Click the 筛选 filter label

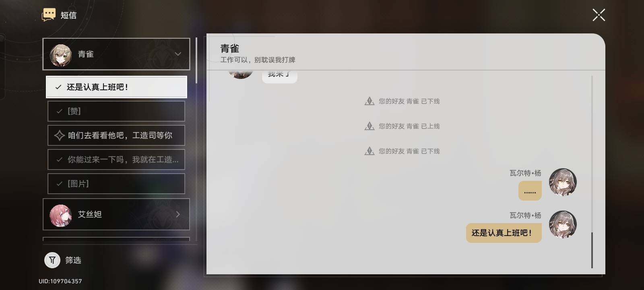[73, 260]
